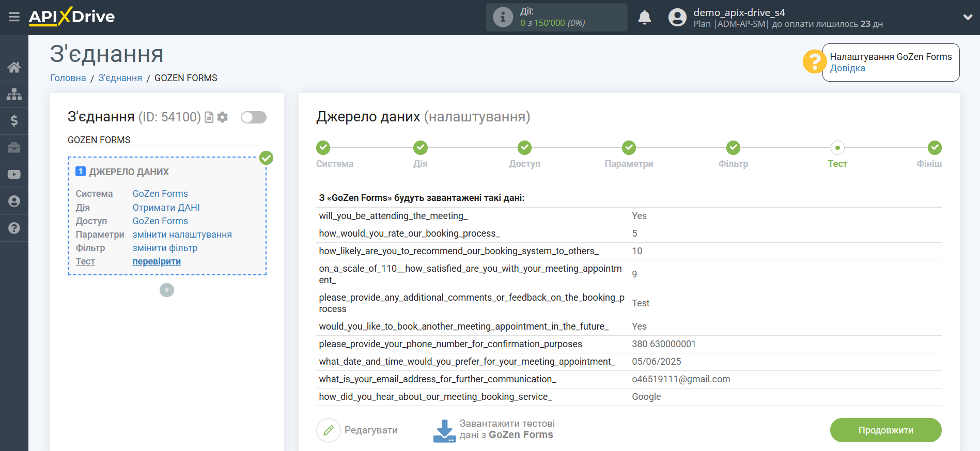
Task: Follow the З'єднання breadcrumb link
Action: pyautogui.click(x=120, y=78)
